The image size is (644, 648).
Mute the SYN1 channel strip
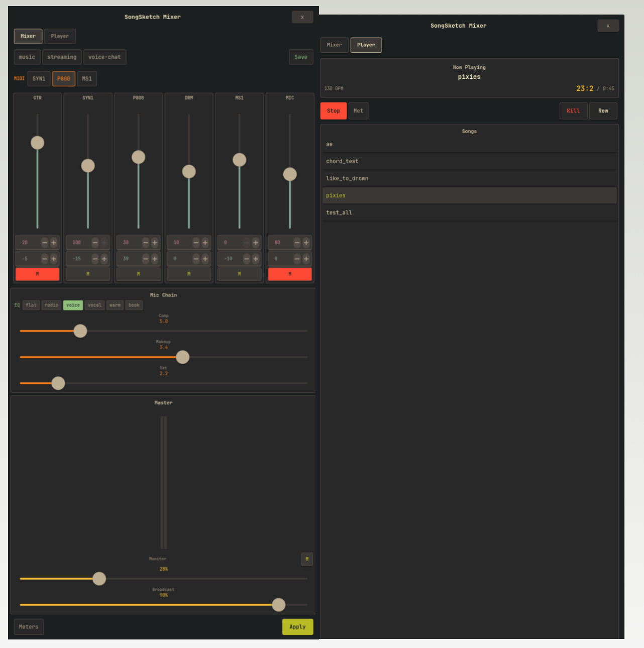[x=88, y=274]
